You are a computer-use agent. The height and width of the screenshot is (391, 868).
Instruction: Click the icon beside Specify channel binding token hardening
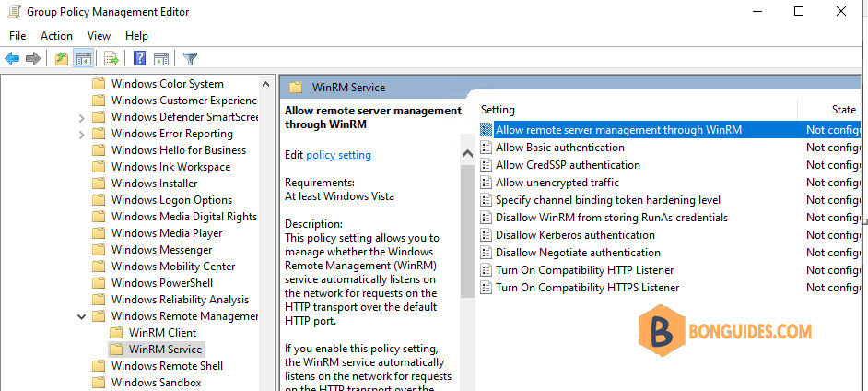point(486,200)
